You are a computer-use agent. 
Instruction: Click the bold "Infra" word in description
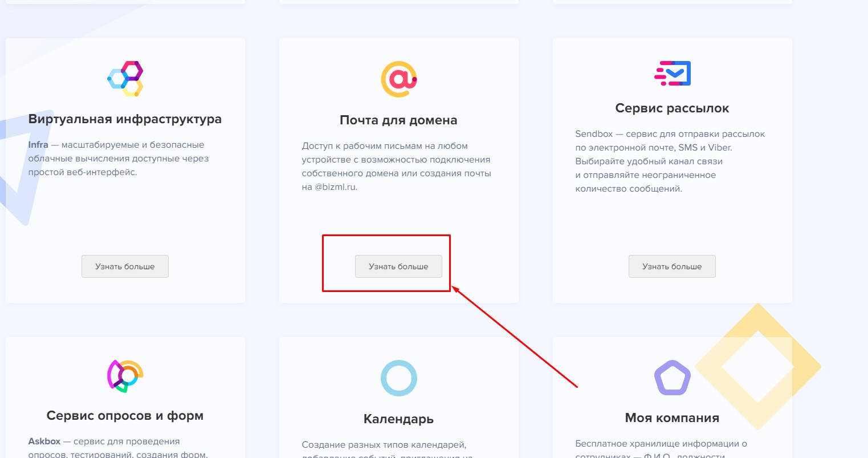(38, 145)
